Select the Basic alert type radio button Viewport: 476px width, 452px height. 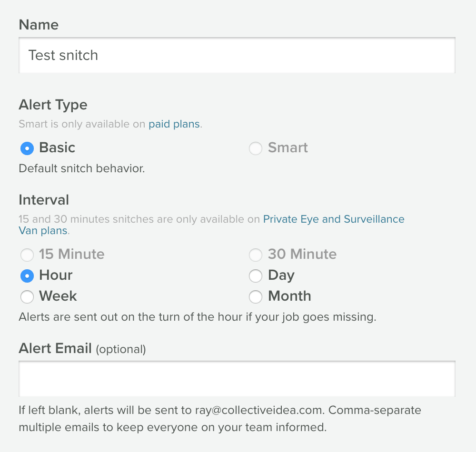coord(27,148)
